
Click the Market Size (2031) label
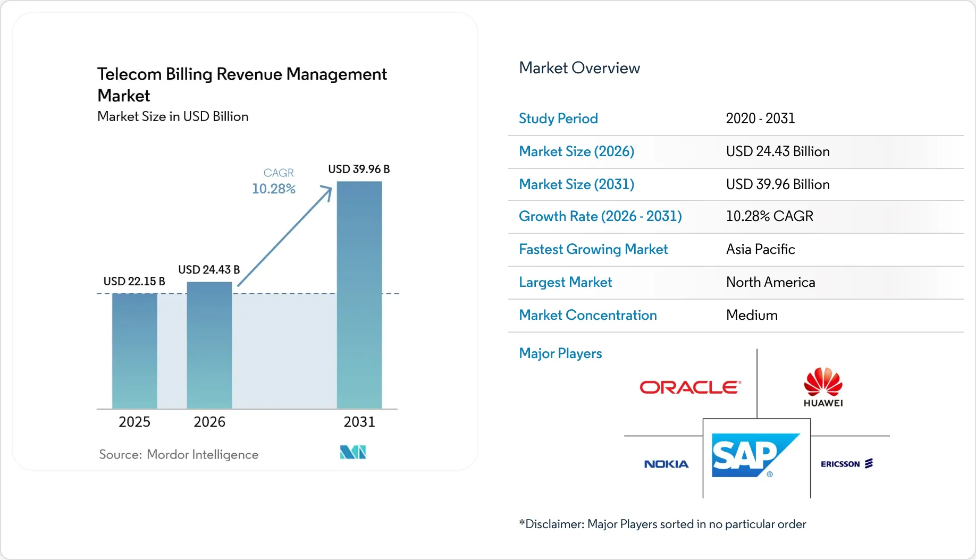pos(577,184)
